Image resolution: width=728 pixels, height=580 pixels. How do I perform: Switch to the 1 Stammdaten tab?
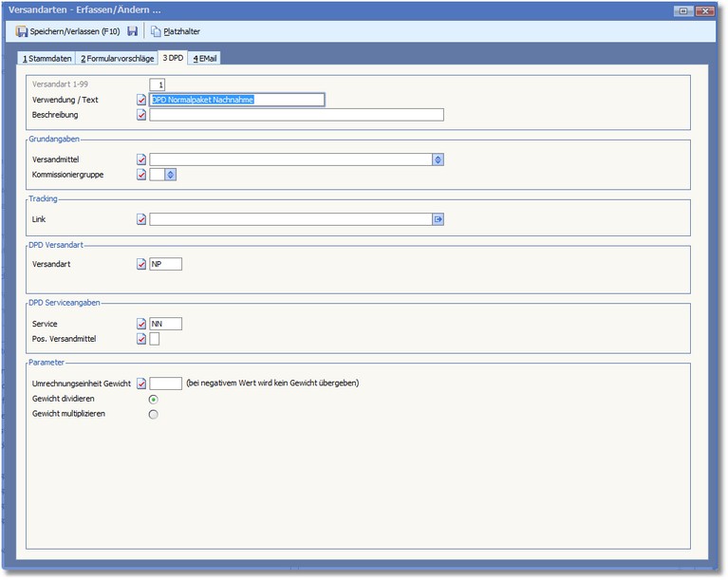click(47, 59)
